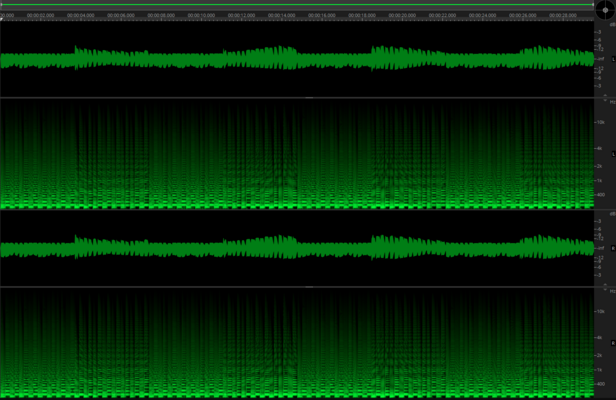Click the 00:00:26.000 mark on the timeline
Viewport: 616px width, 400px height.
pyautogui.click(x=522, y=15)
